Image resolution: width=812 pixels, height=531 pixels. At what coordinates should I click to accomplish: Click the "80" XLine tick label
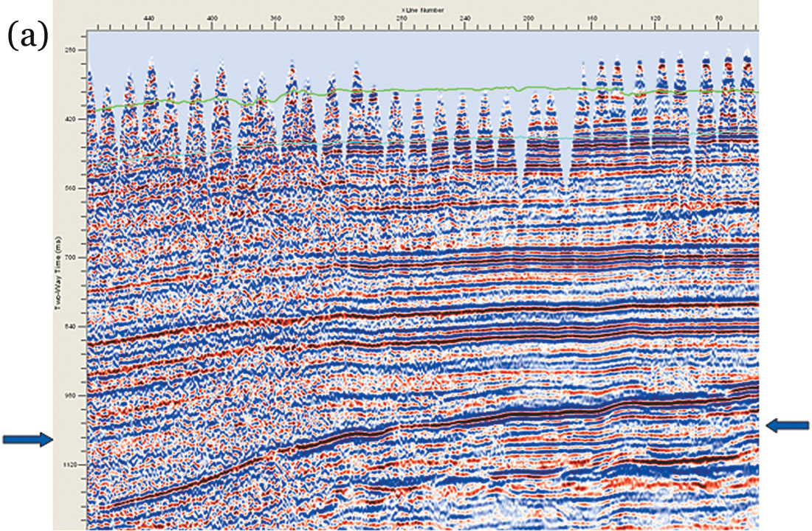tap(719, 18)
